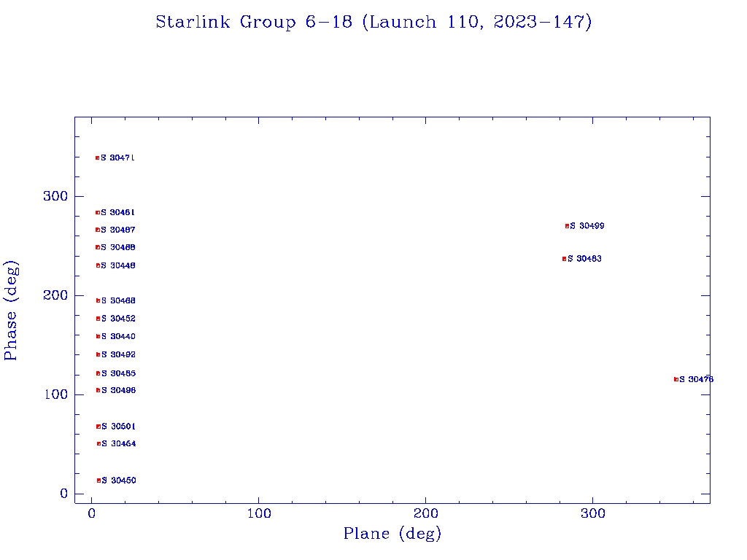Screen dimensions: 747x560
Task: Click red data marker beside S 30452
Action: 98,319
